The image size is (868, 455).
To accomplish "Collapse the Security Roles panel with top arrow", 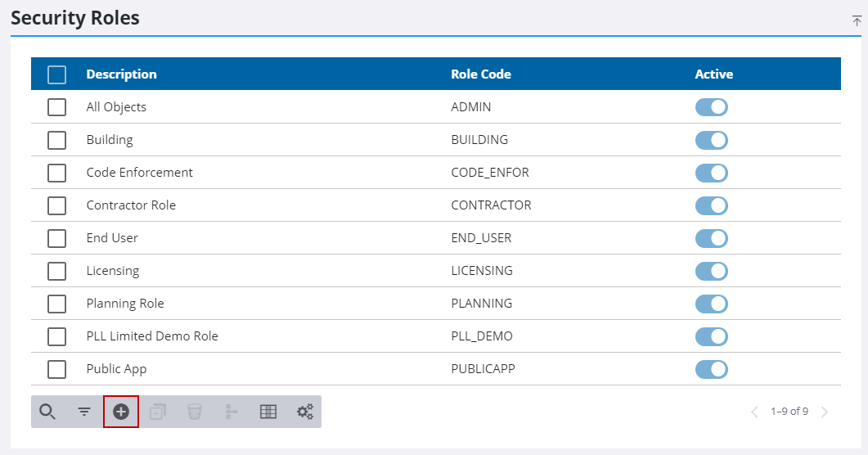I will tap(857, 20).
